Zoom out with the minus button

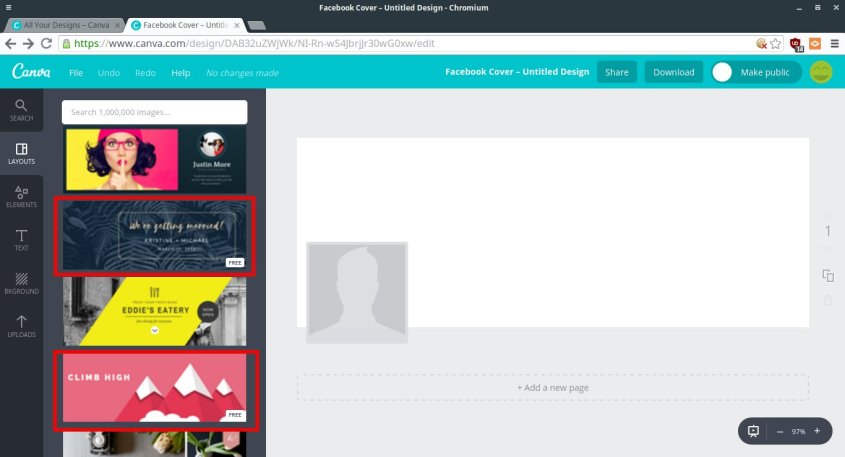(780, 431)
